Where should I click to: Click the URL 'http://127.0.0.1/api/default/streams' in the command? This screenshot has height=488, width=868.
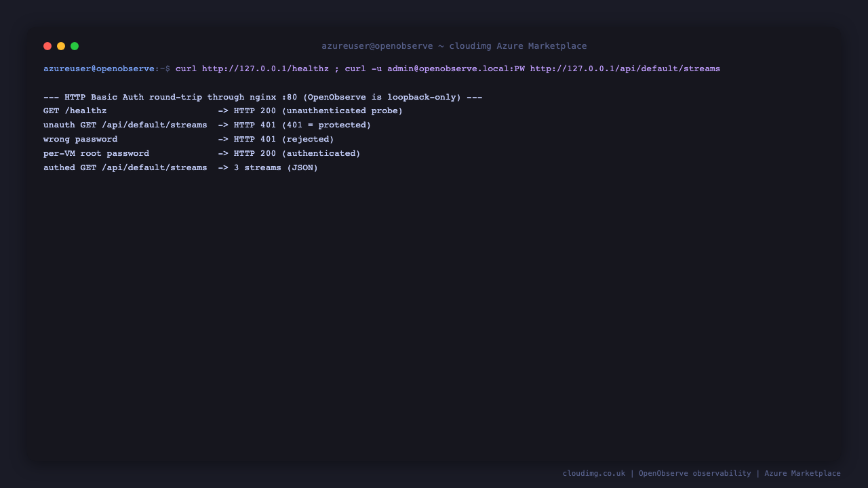[625, 68]
